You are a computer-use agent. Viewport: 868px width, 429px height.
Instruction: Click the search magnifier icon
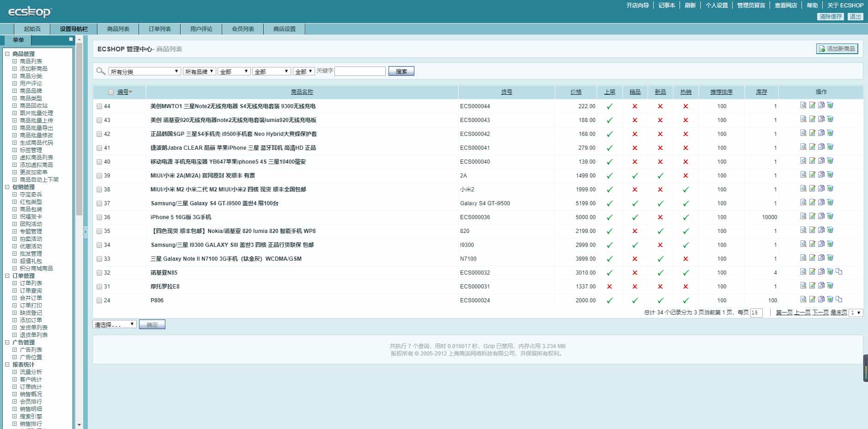coord(100,71)
